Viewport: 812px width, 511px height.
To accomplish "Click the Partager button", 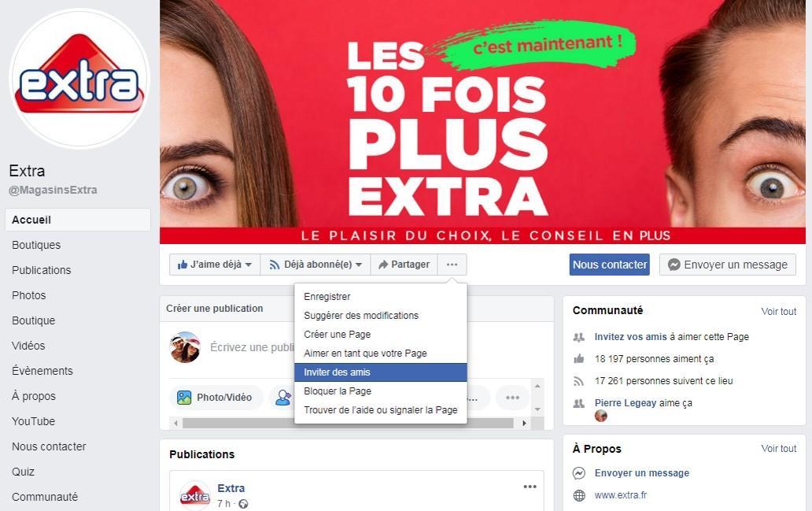I will (404, 265).
